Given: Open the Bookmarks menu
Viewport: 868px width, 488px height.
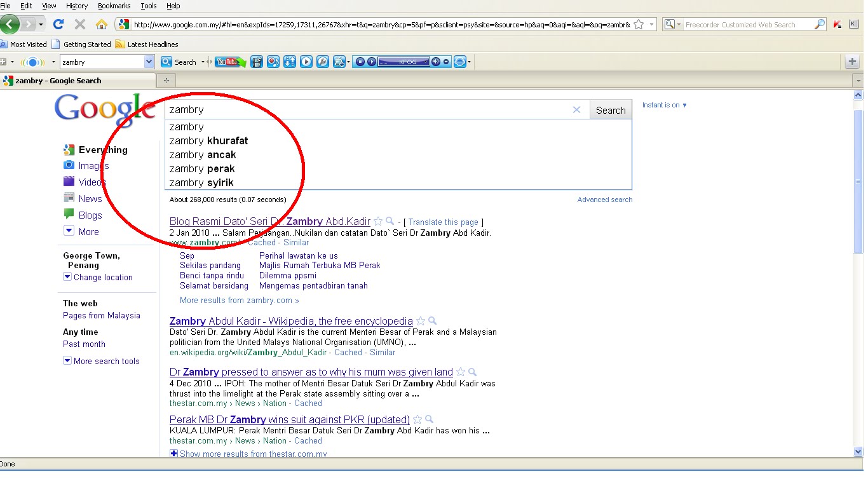Looking at the screenshot, I should tap(114, 6).
